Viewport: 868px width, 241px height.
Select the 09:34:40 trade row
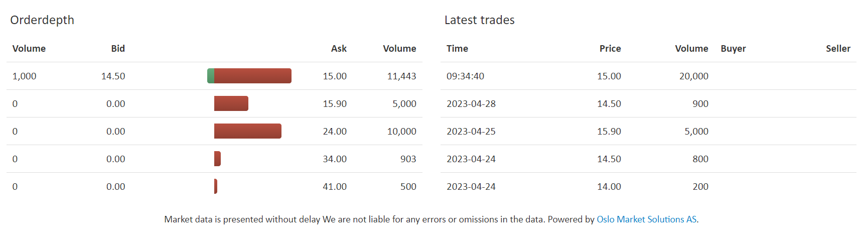point(648,76)
